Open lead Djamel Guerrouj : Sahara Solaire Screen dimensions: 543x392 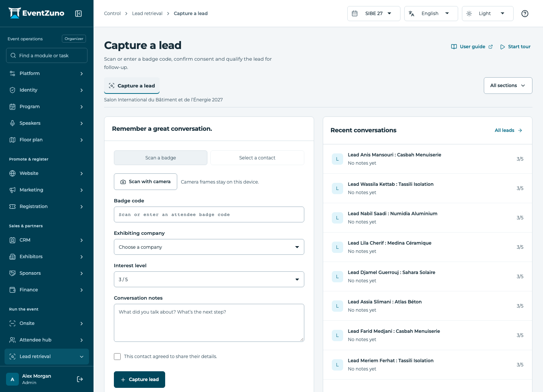[428, 277]
